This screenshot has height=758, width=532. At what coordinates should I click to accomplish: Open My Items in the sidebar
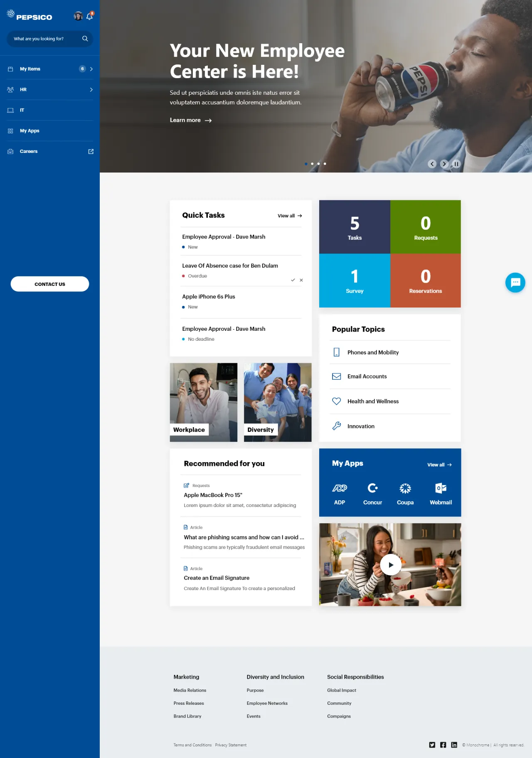[30, 69]
